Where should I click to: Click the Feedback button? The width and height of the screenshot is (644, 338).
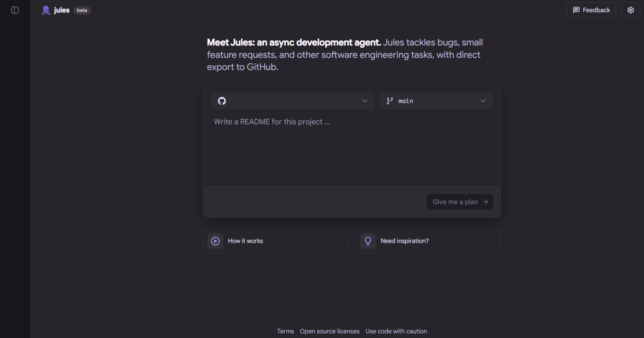click(x=591, y=10)
